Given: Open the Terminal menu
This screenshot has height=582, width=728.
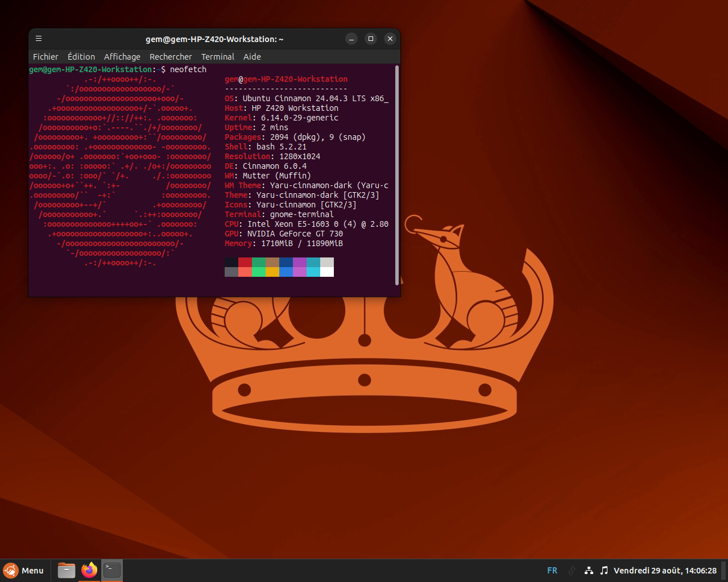Looking at the screenshot, I should pos(218,57).
